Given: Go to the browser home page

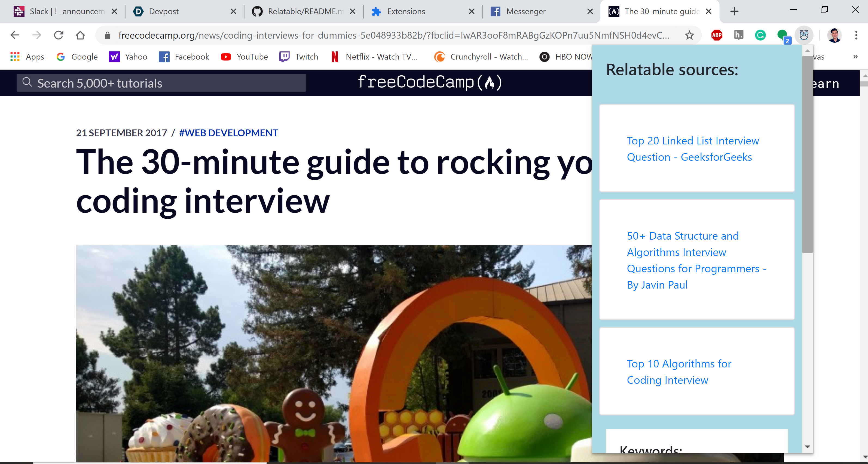Looking at the screenshot, I should click(80, 35).
